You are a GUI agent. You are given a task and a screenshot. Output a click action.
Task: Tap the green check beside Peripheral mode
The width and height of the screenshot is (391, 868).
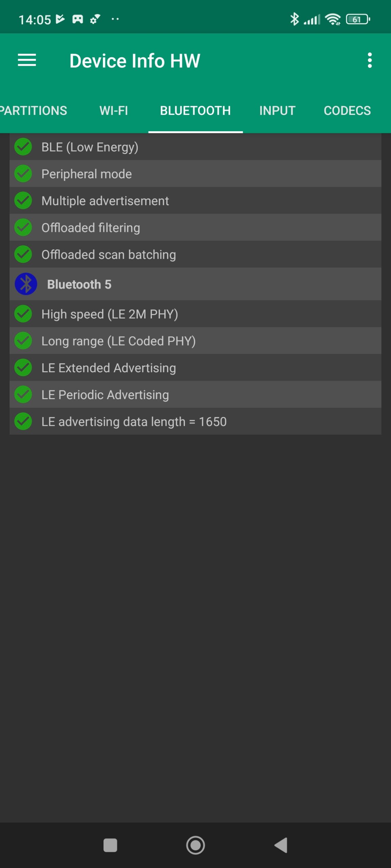pyautogui.click(x=23, y=174)
